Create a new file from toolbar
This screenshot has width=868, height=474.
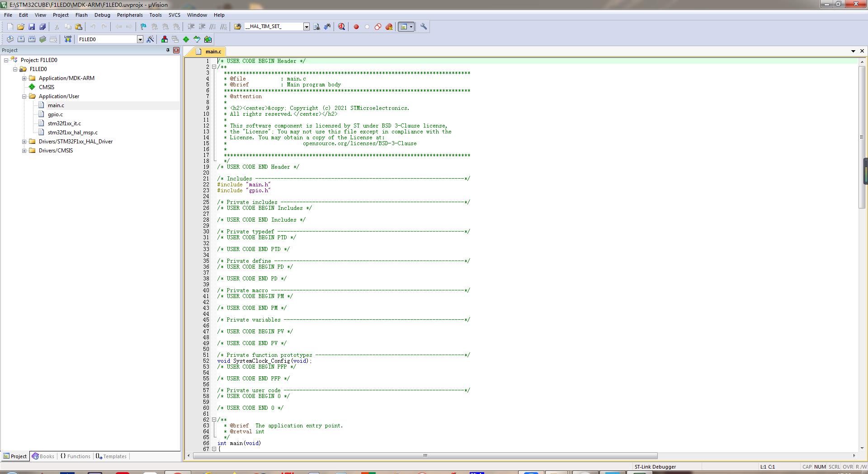click(10, 27)
